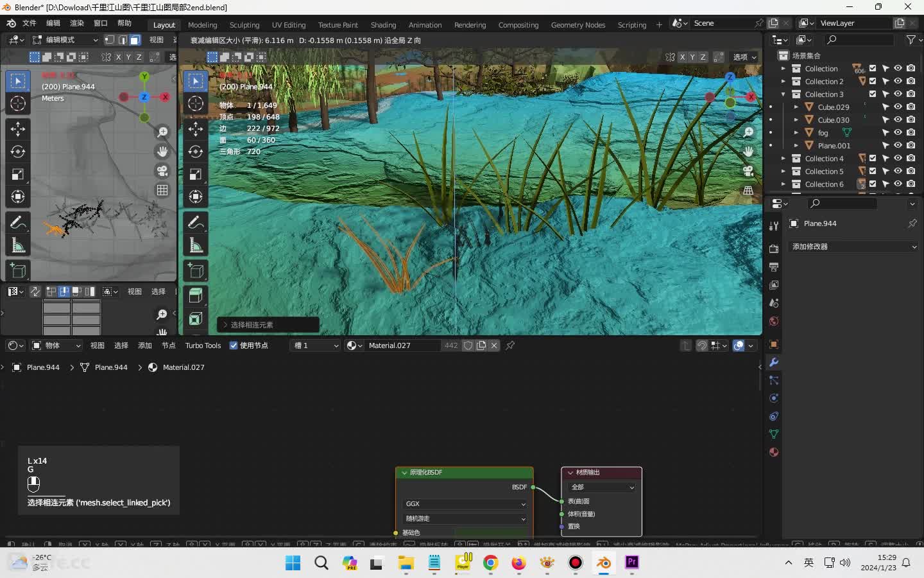924x578 pixels.
Task: Select the Annotate tool in the main 3D viewport
Action: 196,222
